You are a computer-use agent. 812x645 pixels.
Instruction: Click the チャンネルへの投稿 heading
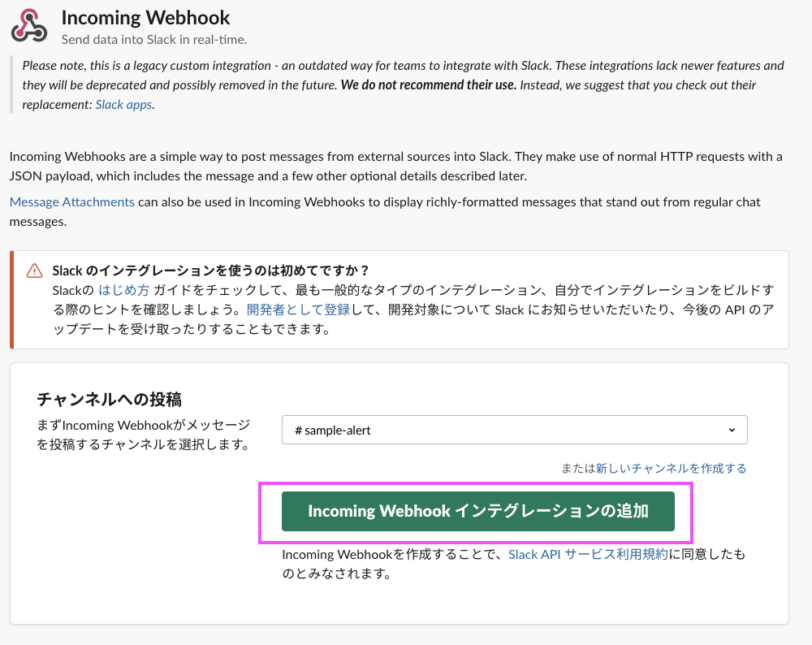110,400
